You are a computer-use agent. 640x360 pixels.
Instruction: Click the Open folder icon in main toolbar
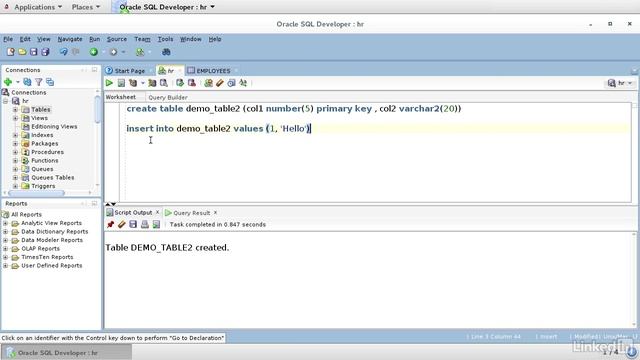[x=22, y=52]
